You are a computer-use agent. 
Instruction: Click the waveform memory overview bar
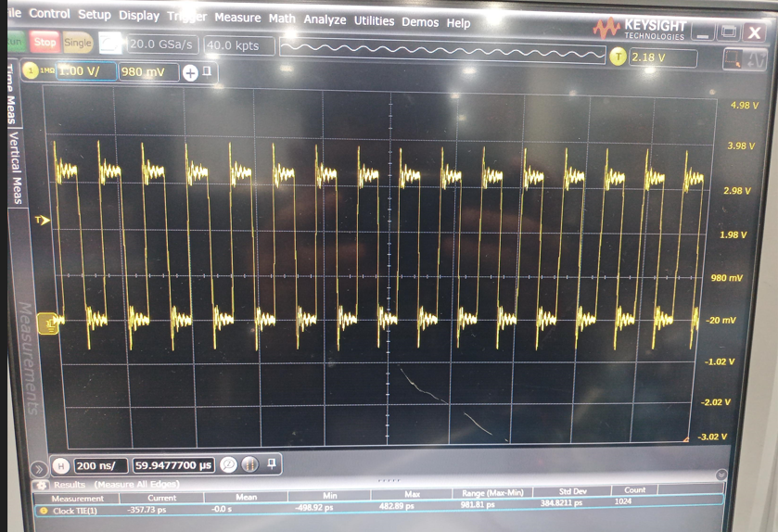[x=442, y=51]
